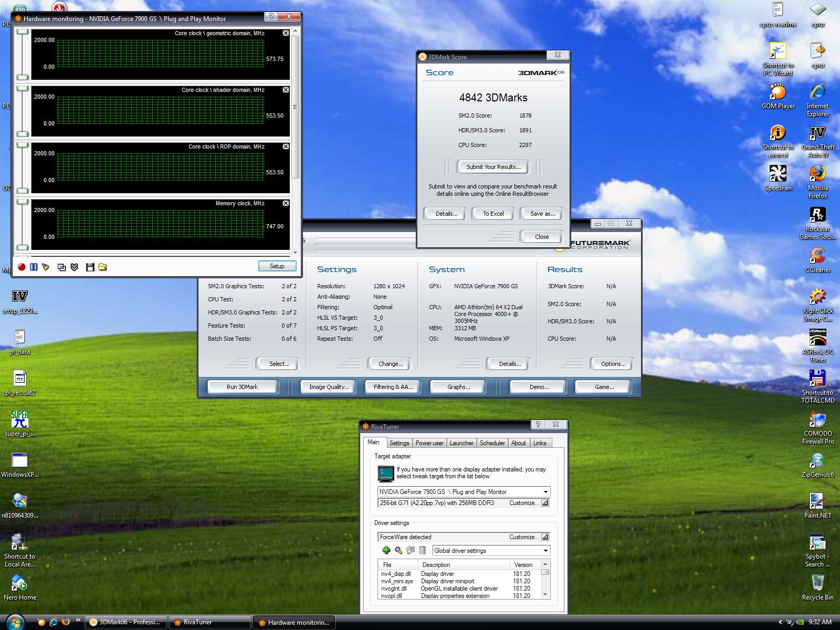Close the geometric domain core clock graph

point(286,33)
